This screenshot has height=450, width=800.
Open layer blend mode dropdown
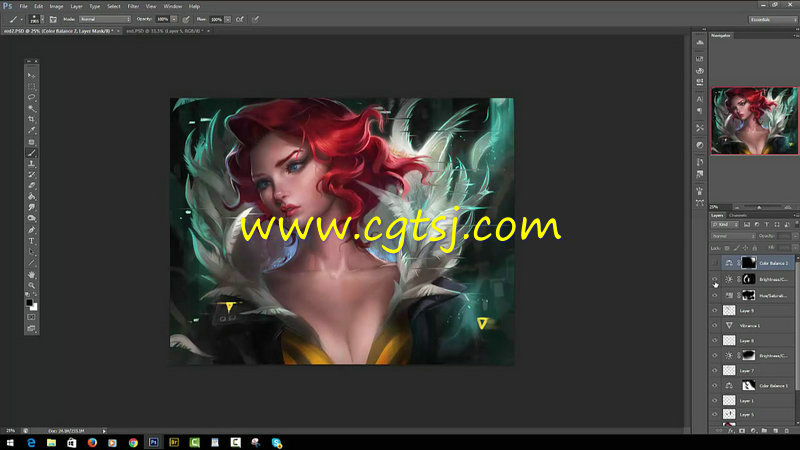pyautogui.click(x=733, y=236)
